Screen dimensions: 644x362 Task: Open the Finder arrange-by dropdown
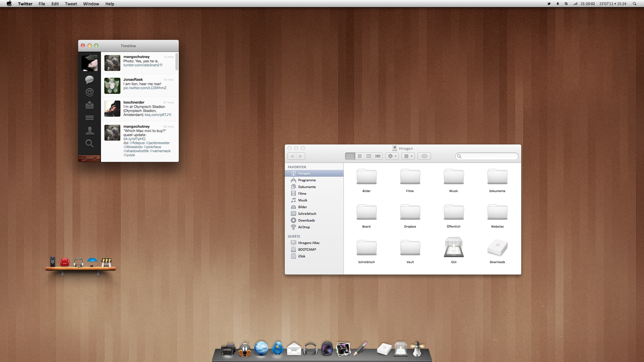click(408, 156)
